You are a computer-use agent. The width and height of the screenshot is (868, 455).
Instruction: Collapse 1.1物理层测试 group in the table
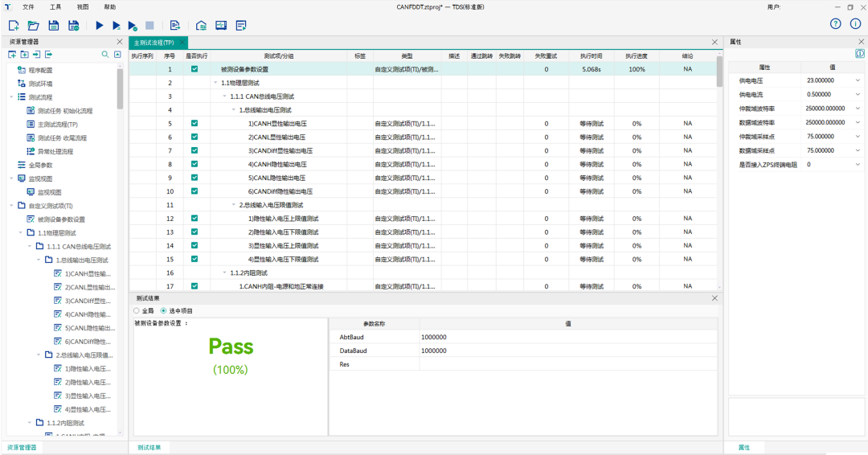click(216, 83)
